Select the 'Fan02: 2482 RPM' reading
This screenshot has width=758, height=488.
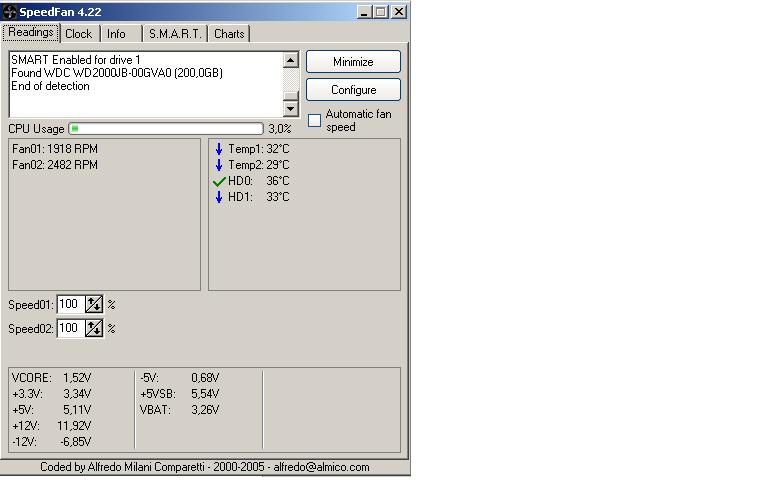pos(55,165)
